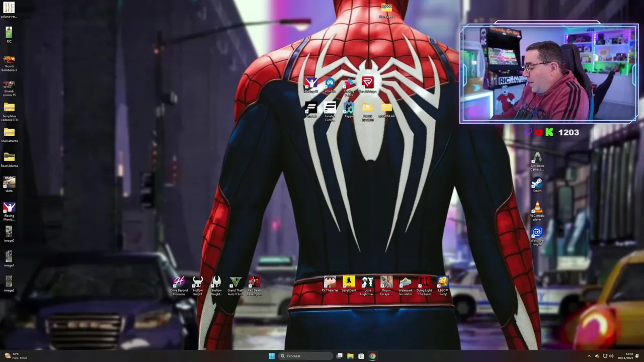644x362 pixels.
Task: Open the Windows Start menu
Action: click(272, 356)
